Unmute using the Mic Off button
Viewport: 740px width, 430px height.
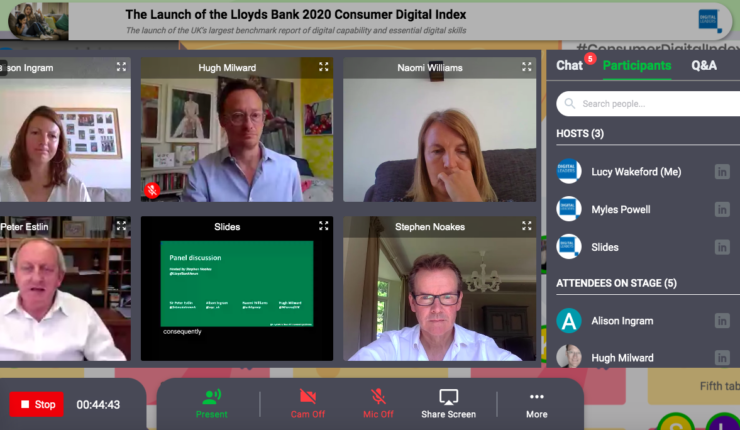(x=378, y=404)
